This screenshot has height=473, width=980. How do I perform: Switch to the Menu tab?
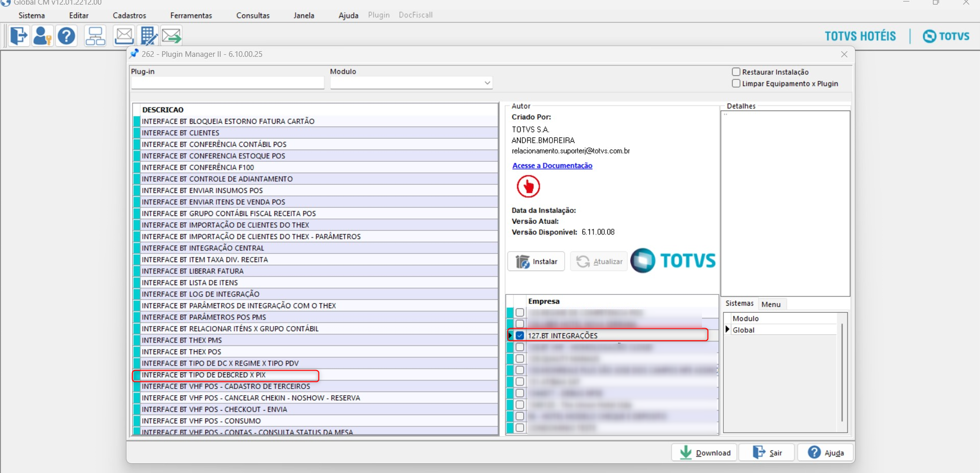(771, 304)
